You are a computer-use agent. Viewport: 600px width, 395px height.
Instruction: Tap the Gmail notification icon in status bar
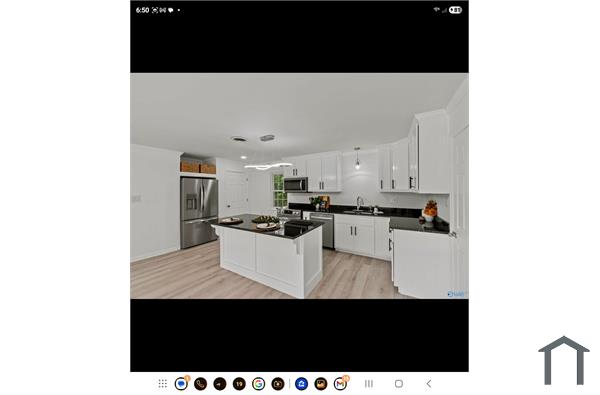163,10
